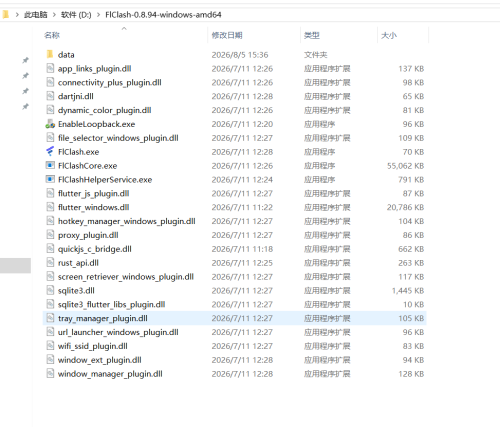The height and width of the screenshot is (427, 500).
Task: Click the EnableLoopback.exe application icon
Action: point(50,124)
